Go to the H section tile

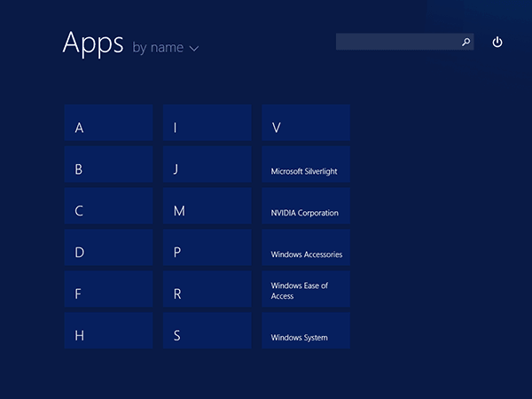(108, 331)
